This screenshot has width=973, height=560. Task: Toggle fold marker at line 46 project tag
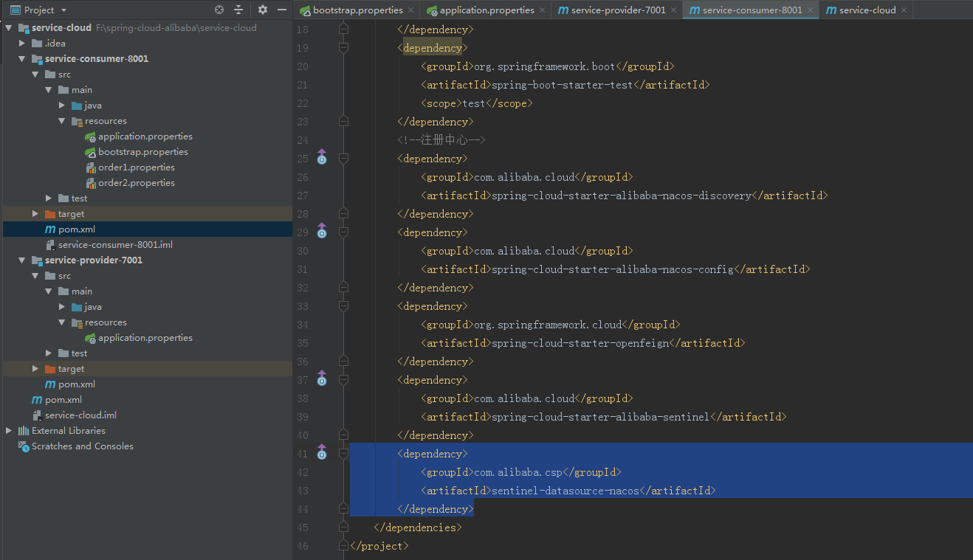click(343, 546)
